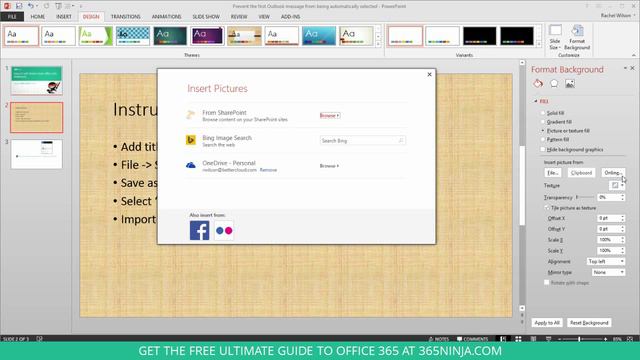This screenshot has height=360, width=640.
Task: Click the Remove link for OneDrive account
Action: click(268, 170)
